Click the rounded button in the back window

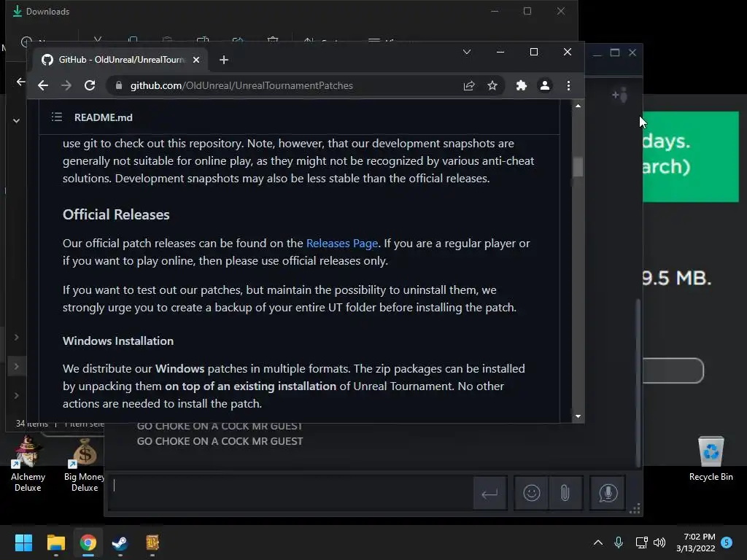pos(673,370)
